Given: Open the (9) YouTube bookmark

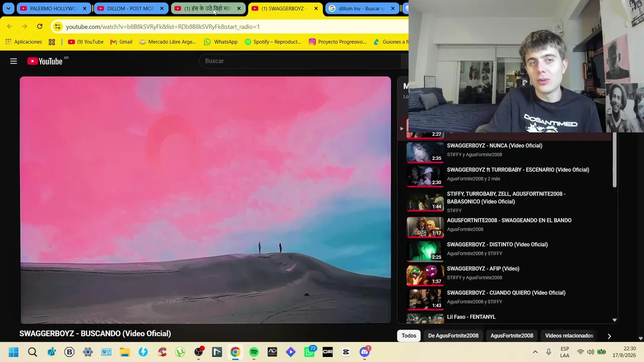Looking at the screenshot, I should coord(86,42).
